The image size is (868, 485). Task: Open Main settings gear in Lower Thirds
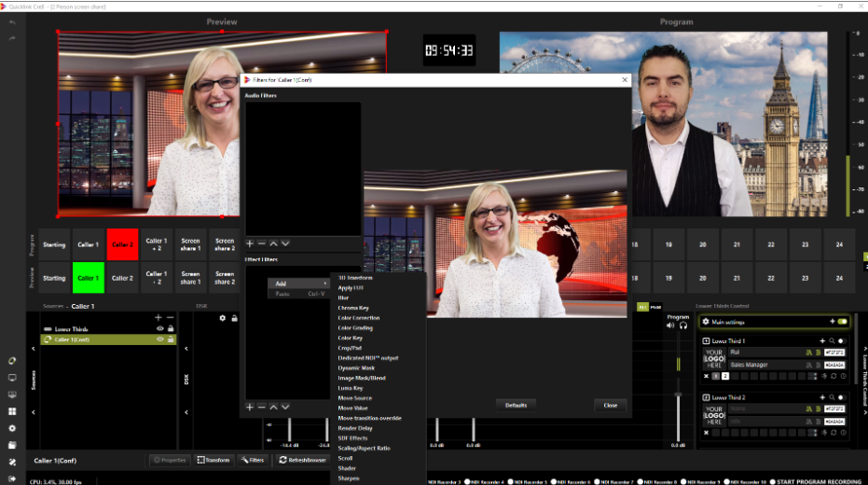[x=706, y=322]
